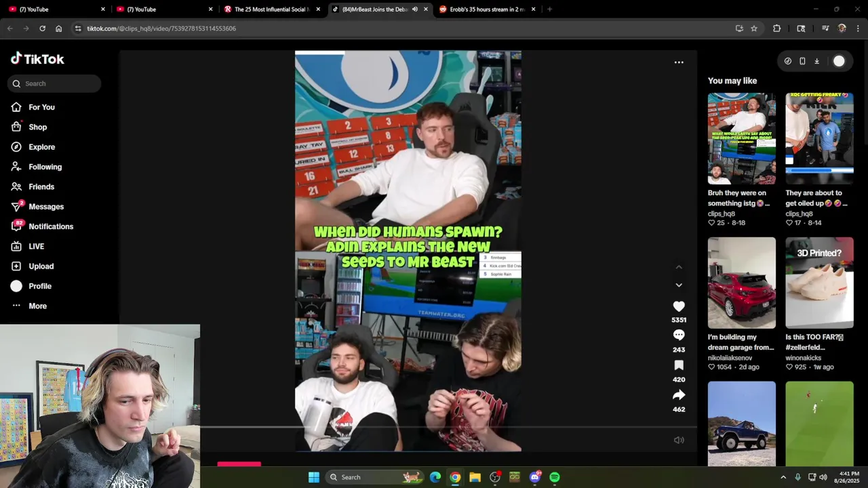Open the Upload page
868x488 pixels.
point(32,266)
